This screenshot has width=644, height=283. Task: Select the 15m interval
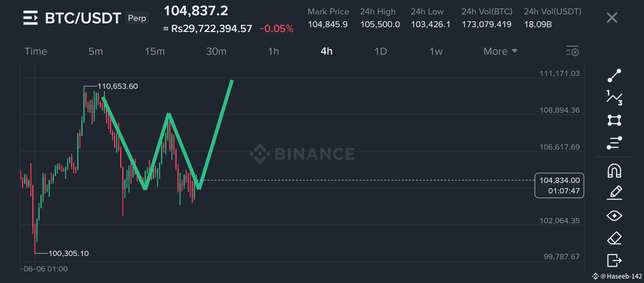[155, 51]
